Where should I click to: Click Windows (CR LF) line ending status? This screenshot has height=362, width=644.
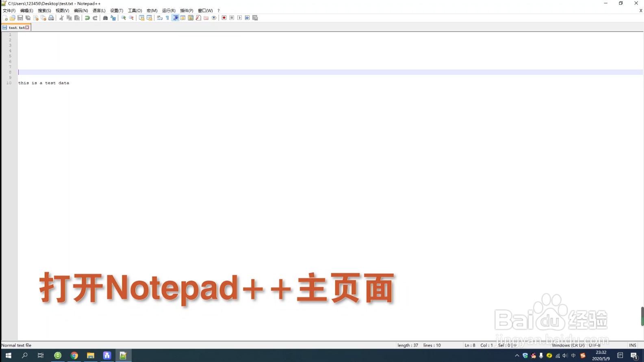click(x=568, y=345)
